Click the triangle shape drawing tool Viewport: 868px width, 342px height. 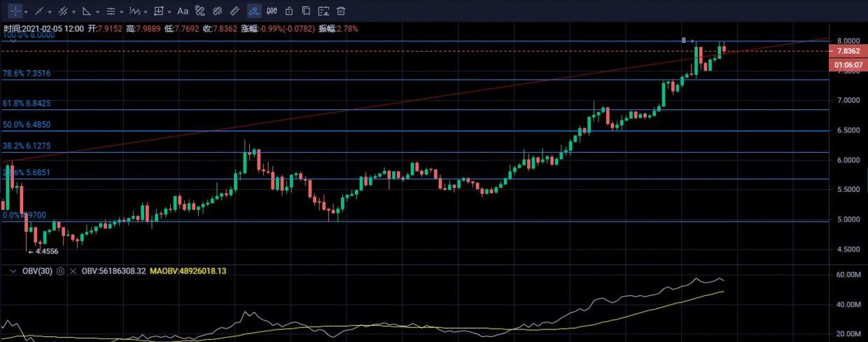pos(86,11)
